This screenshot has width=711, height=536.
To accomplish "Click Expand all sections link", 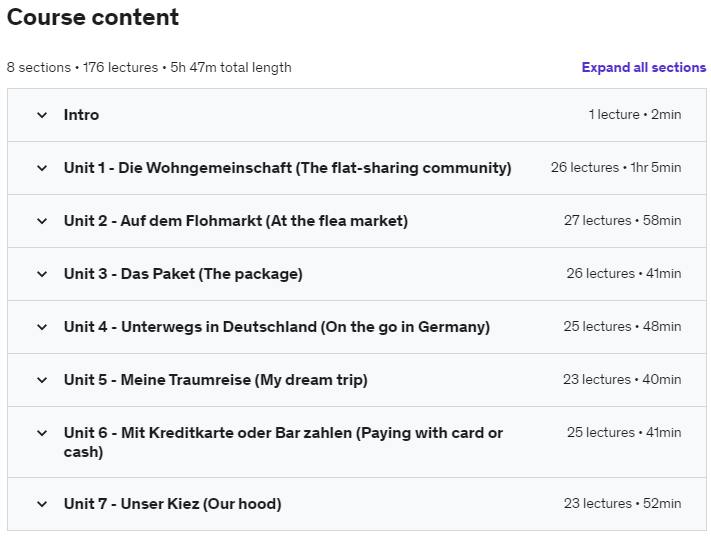I will click(x=644, y=67).
